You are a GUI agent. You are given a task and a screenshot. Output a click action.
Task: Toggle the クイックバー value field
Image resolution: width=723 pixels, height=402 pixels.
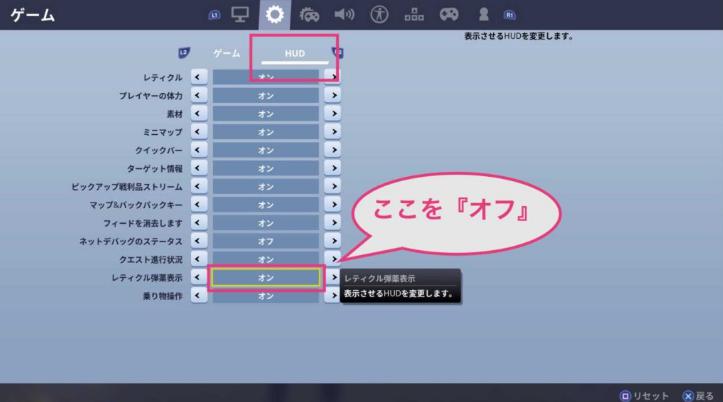pyautogui.click(x=266, y=150)
